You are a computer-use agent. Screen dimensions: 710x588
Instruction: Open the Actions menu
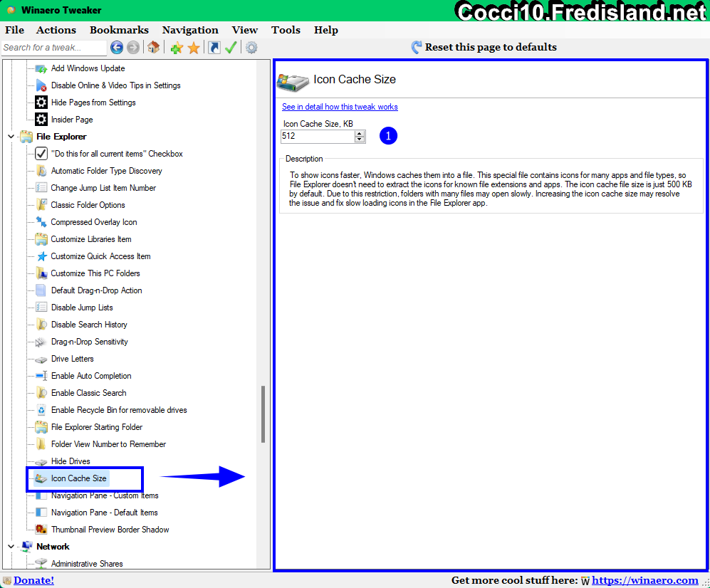[56, 30]
